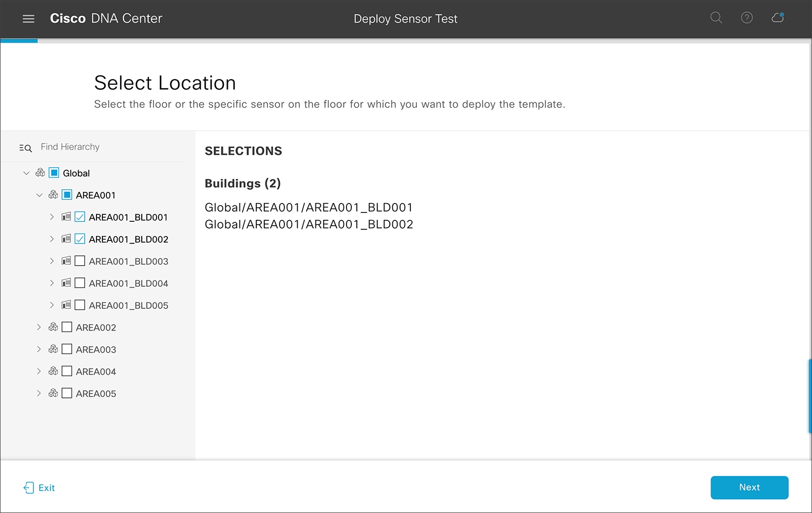Click the AREA004 area icon
Screen dimensions: 812x513
click(53, 371)
